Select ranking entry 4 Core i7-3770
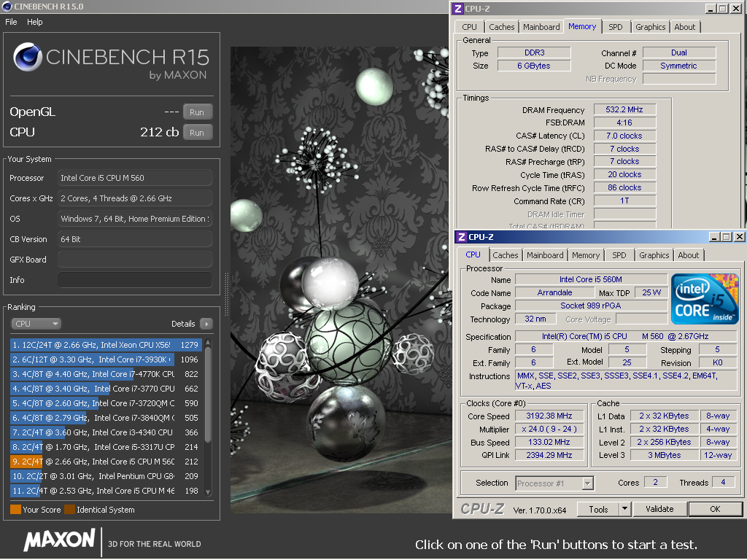The height and width of the screenshot is (560, 747). point(106,389)
